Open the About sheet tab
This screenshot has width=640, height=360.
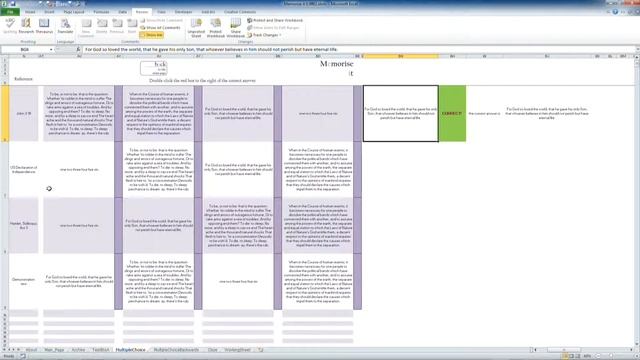[31, 350]
